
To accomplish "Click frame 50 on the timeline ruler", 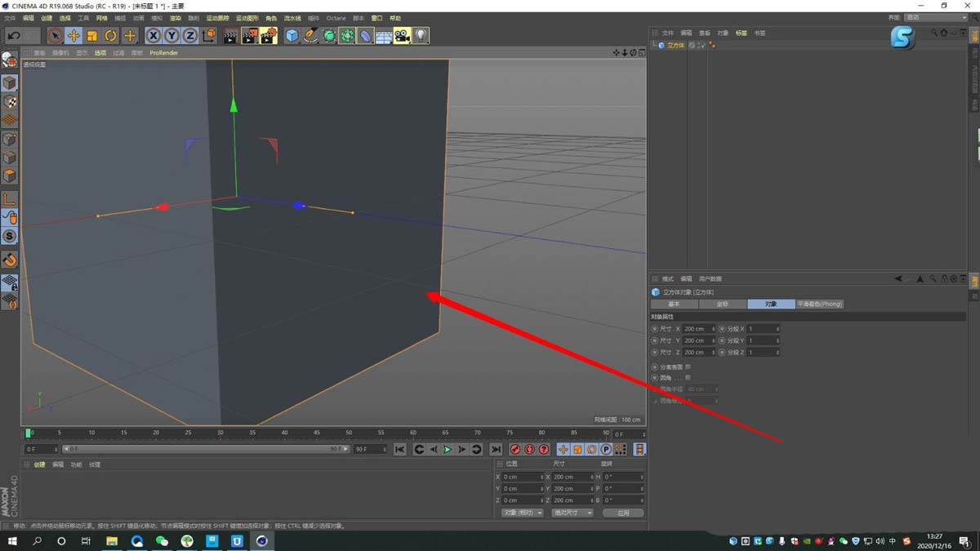I will (349, 433).
